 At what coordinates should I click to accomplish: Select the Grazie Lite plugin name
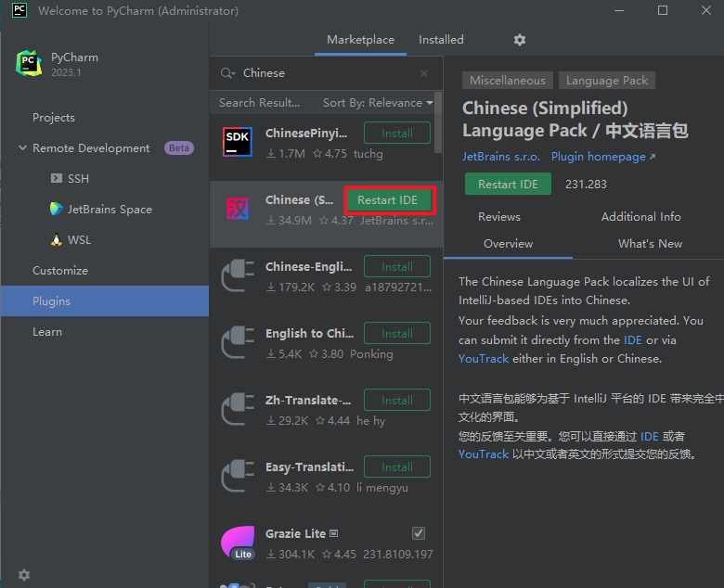295,533
